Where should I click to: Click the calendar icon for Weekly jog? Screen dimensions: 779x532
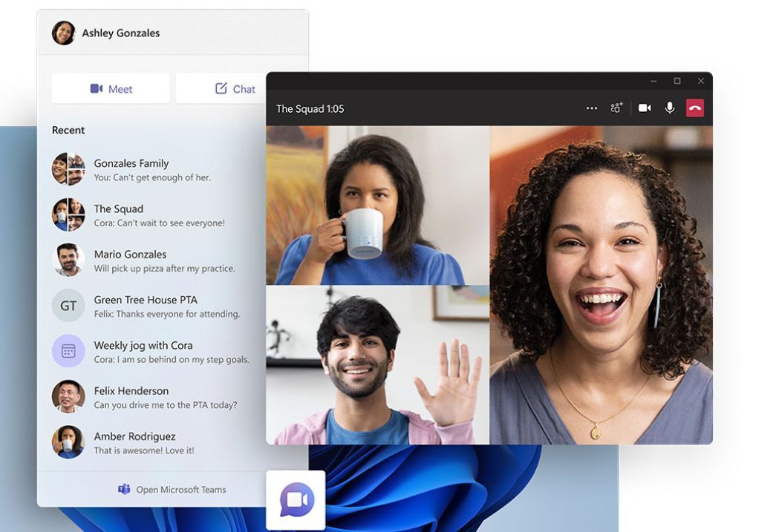point(68,351)
